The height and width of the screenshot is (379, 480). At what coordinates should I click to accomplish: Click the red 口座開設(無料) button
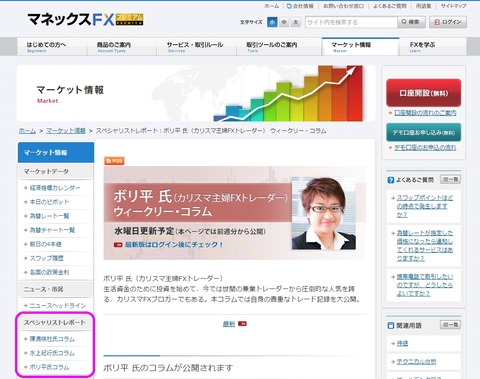423,93
